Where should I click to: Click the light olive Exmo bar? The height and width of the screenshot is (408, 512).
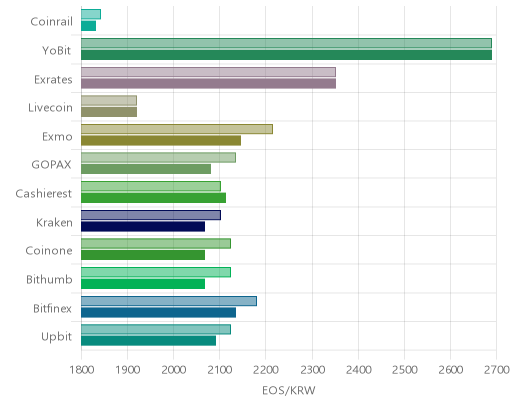[177, 129]
